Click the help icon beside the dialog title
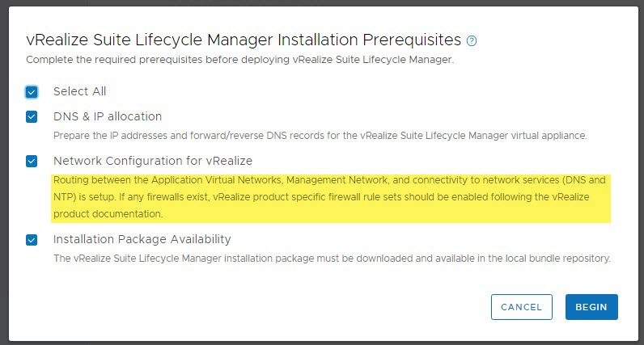The image size is (644, 345). pyautogui.click(x=472, y=40)
